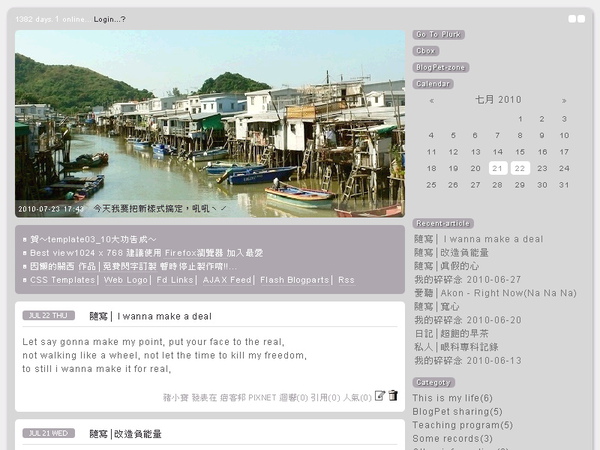Image resolution: width=600 pixels, height=450 pixels.
Task: Click the left white square at top right
Action: (x=572, y=19)
